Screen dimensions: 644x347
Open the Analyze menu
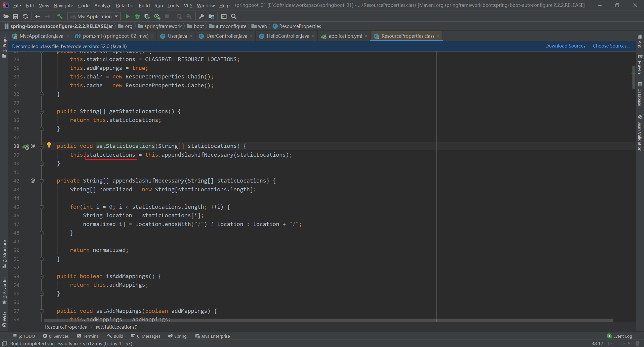click(103, 5)
